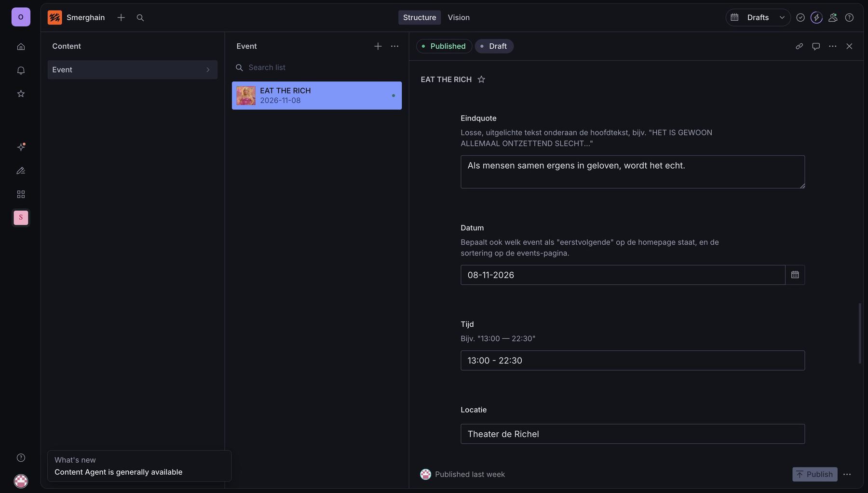Image resolution: width=868 pixels, height=493 pixels.
Task: Create new document with plus near Smerghain
Action: pos(121,17)
